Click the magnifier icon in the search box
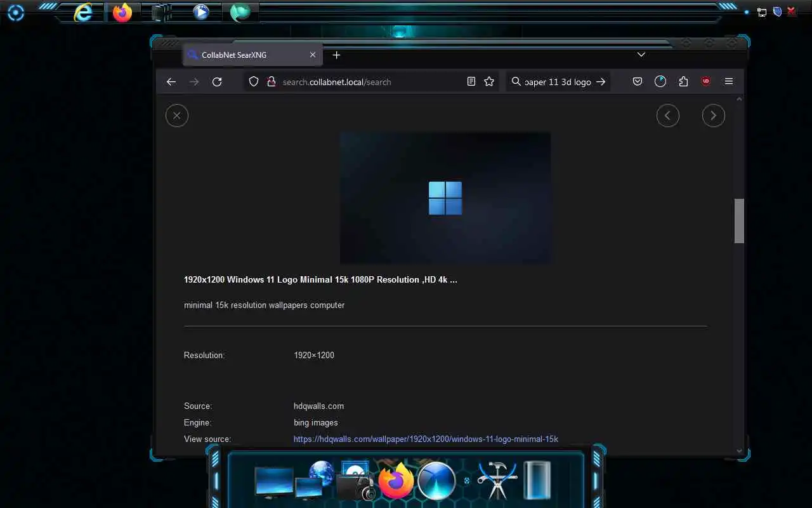This screenshot has height=508, width=812. tap(516, 82)
